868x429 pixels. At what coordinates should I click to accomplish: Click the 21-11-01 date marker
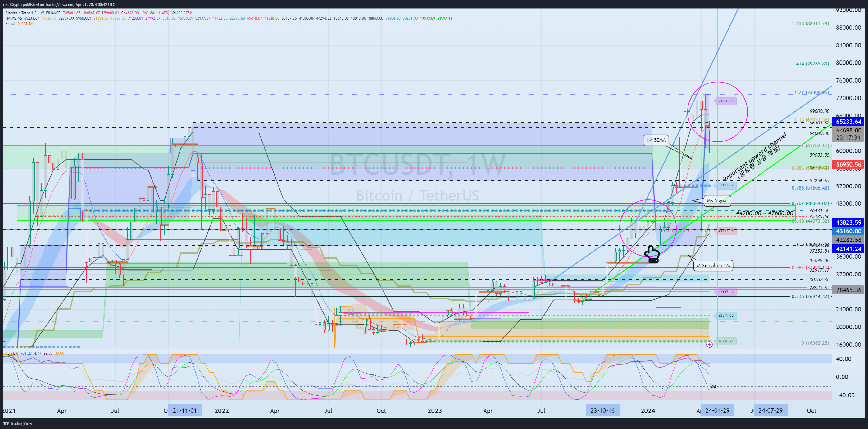185,410
